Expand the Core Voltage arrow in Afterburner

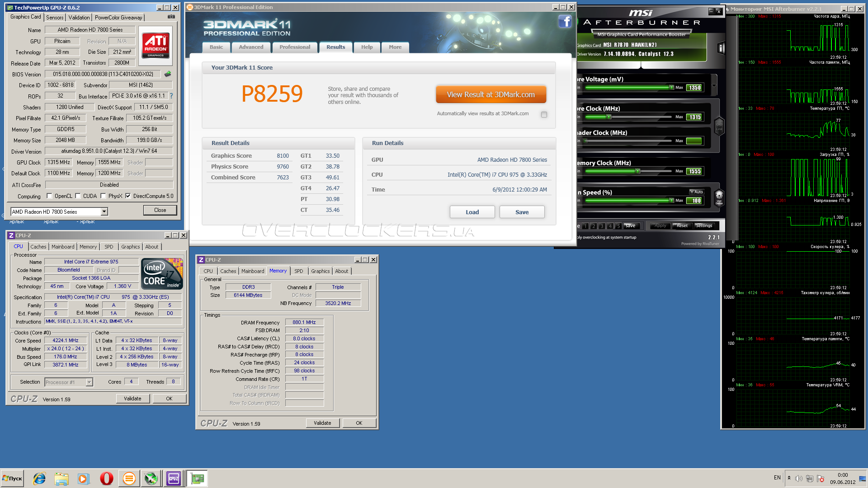(x=714, y=85)
